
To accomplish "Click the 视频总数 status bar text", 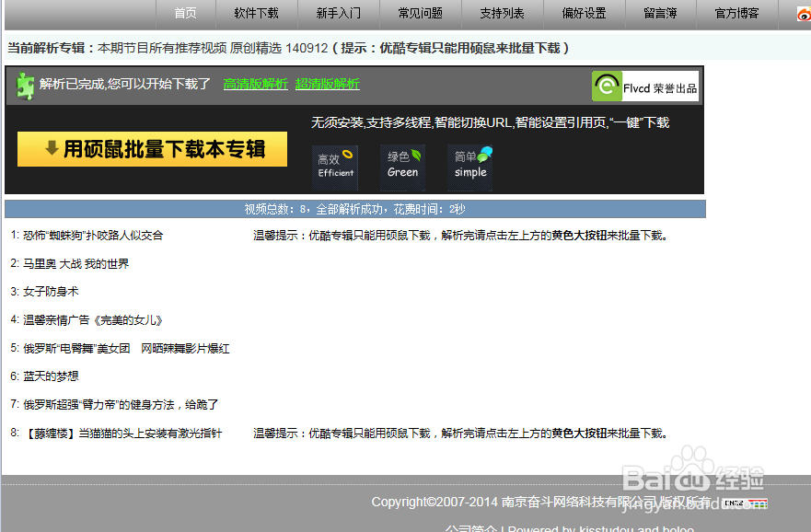I will point(354,209).
